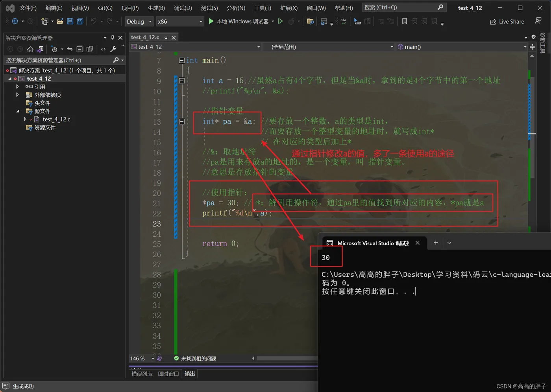
Task: Click the Visual Studio logo icon
Action: click(10, 8)
